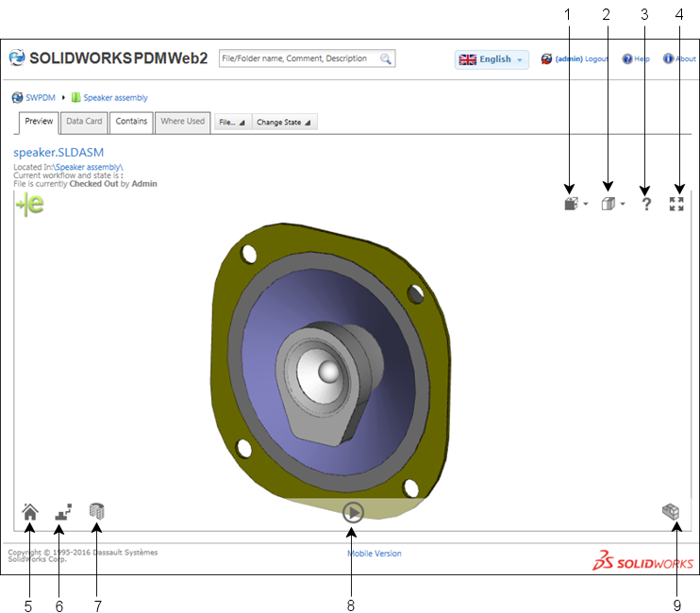The height and width of the screenshot is (613, 700).
Task: Click the About info icon
Action: (668, 58)
